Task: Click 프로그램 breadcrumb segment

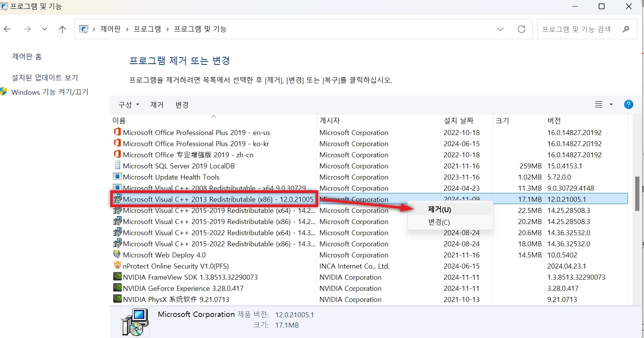Action: point(147,29)
